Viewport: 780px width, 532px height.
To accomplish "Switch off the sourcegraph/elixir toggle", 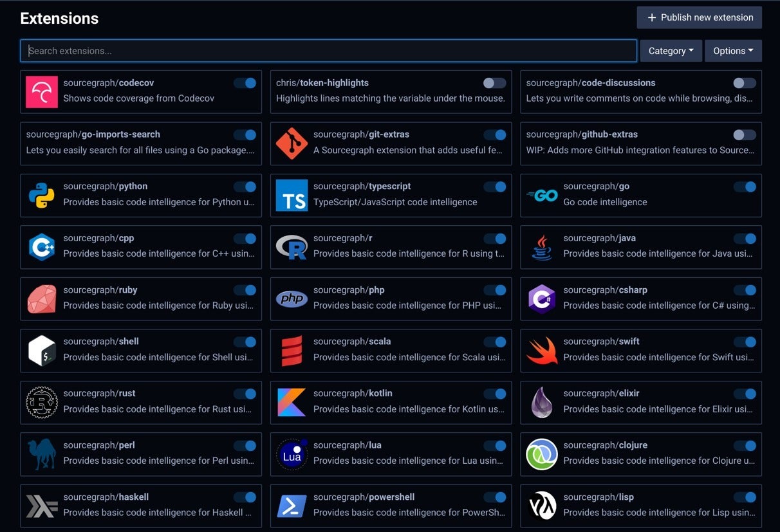I will point(745,394).
